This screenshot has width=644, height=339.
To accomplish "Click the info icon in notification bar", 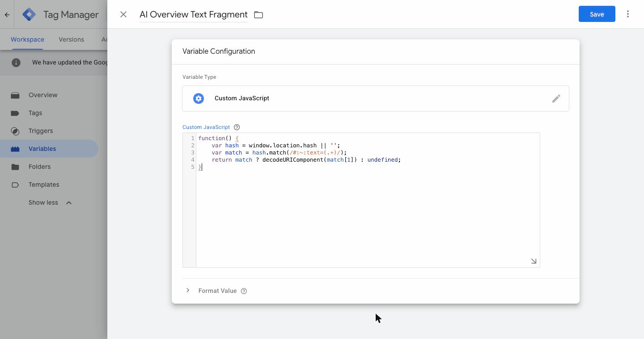I will pos(16,63).
